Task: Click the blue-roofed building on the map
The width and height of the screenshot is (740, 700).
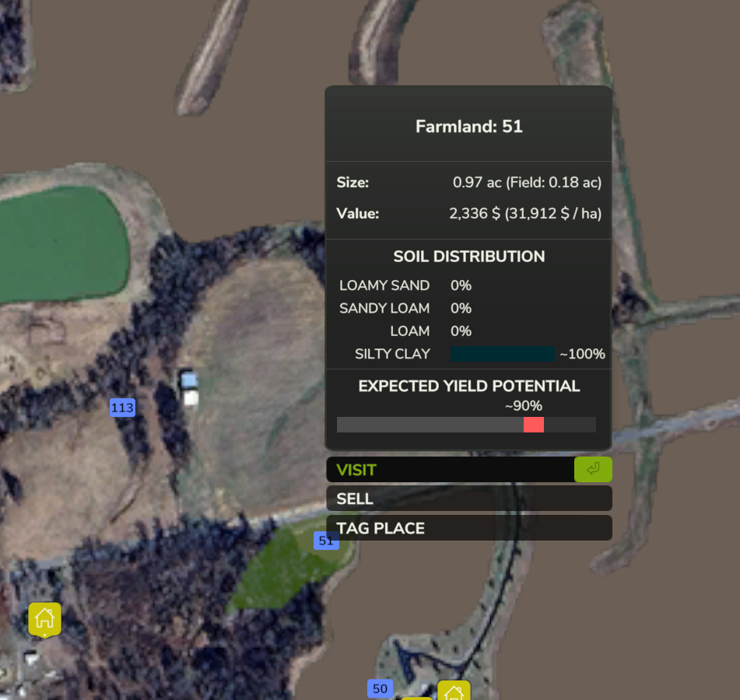Action: point(189,380)
